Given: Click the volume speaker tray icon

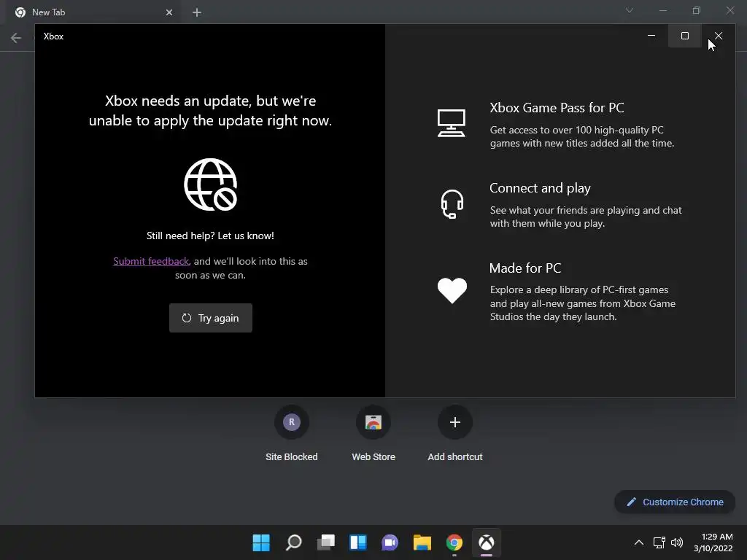Looking at the screenshot, I should (x=676, y=542).
